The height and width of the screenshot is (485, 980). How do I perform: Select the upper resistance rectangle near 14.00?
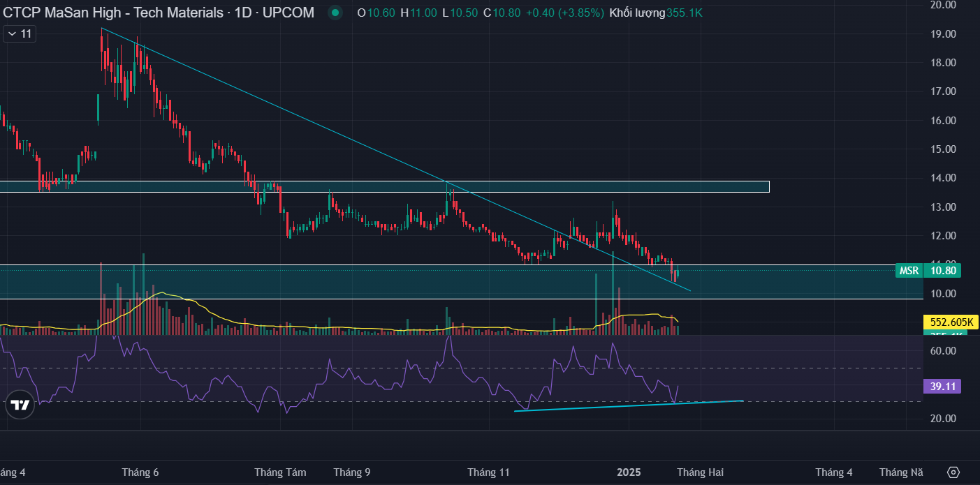click(384, 186)
